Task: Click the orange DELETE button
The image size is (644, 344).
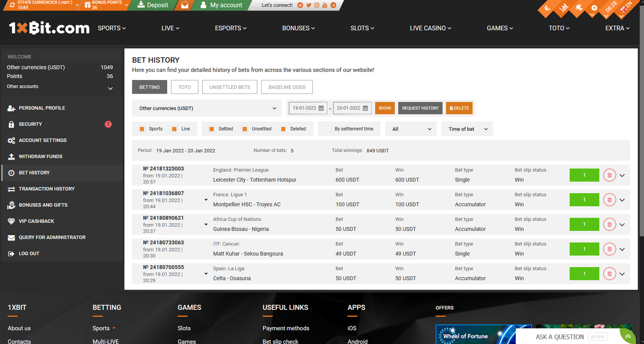Action: tap(459, 108)
